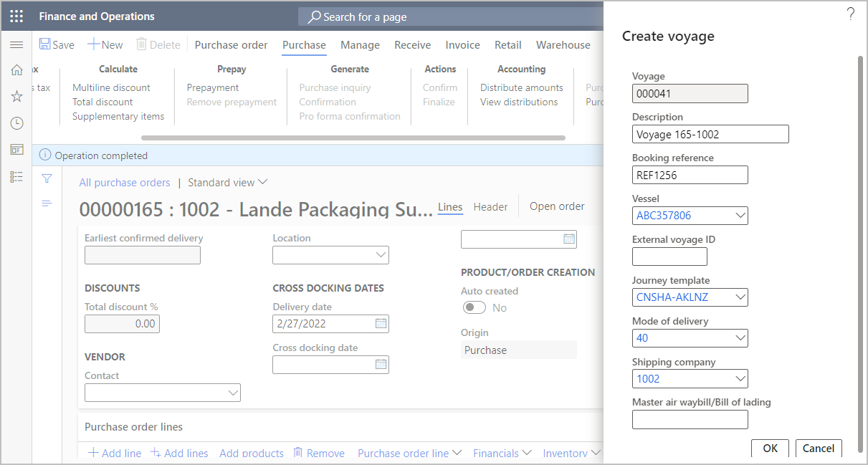Click Remove trash icon in order lines
Image resolution: width=868 pixels, height=465 pixels.
click(298, 453)
